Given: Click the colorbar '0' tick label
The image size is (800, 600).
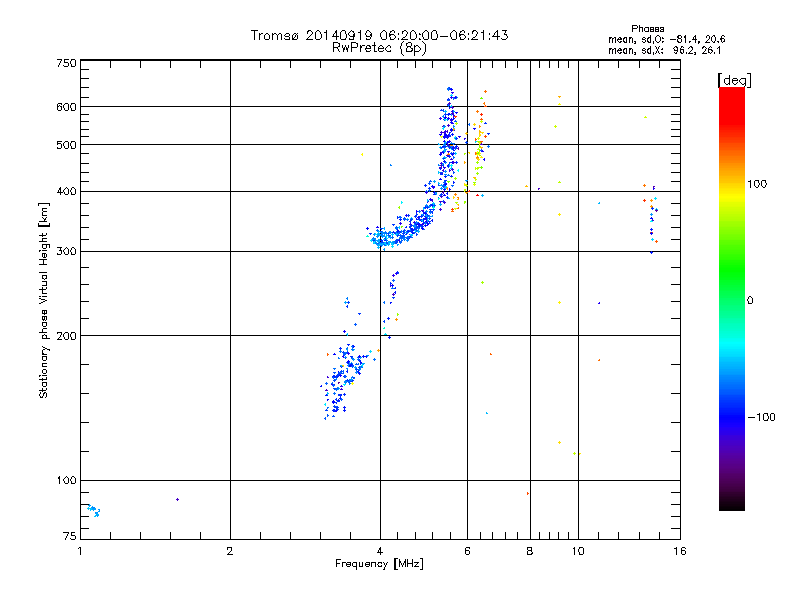Looking at the screenshot, I should click(750, 301).
